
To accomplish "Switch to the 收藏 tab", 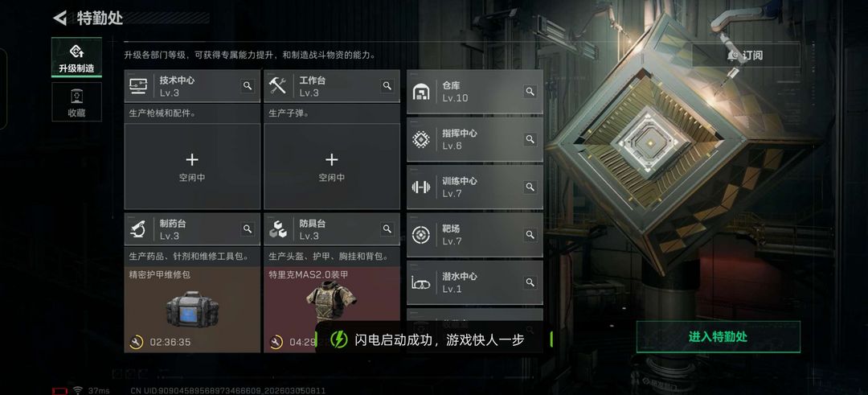I will 76,102.
